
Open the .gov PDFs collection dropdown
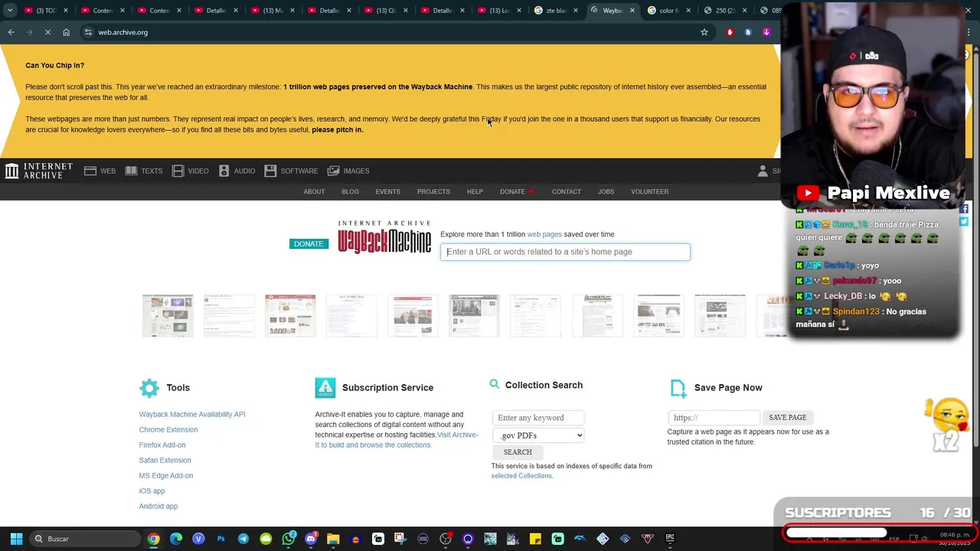coord(538,435)
